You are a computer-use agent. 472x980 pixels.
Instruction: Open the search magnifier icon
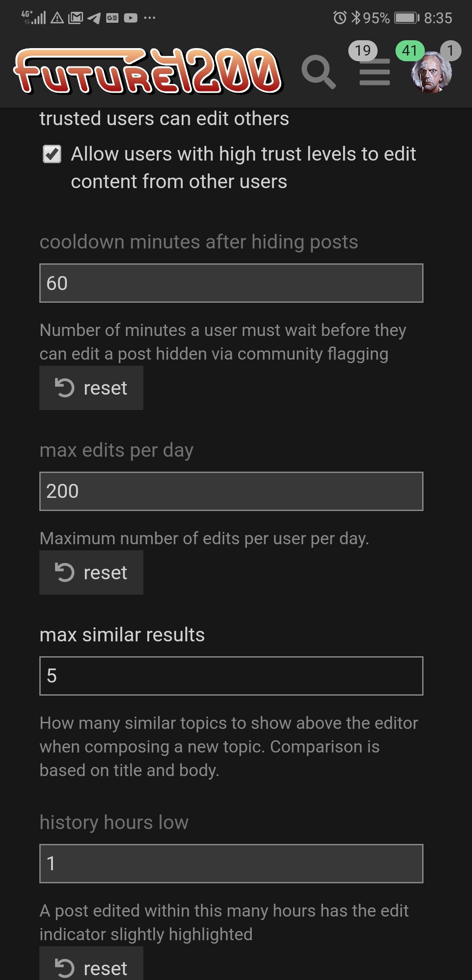(x=319, y=71)
